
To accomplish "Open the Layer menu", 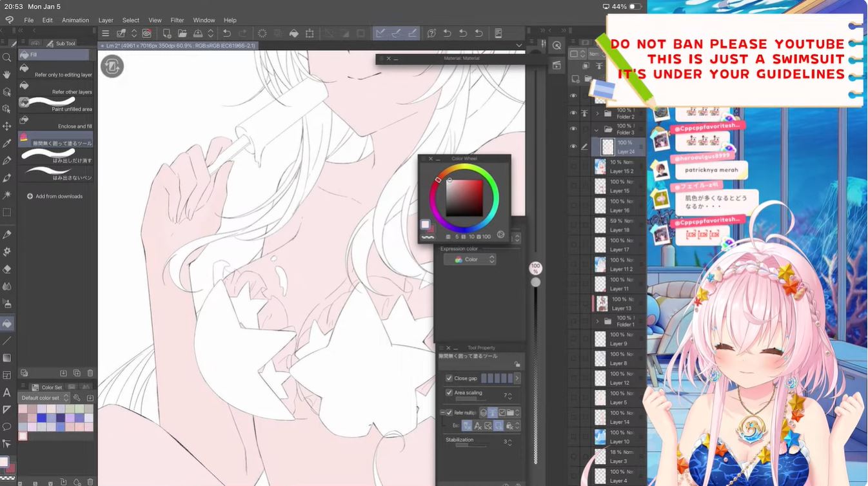I will (106, 20).
